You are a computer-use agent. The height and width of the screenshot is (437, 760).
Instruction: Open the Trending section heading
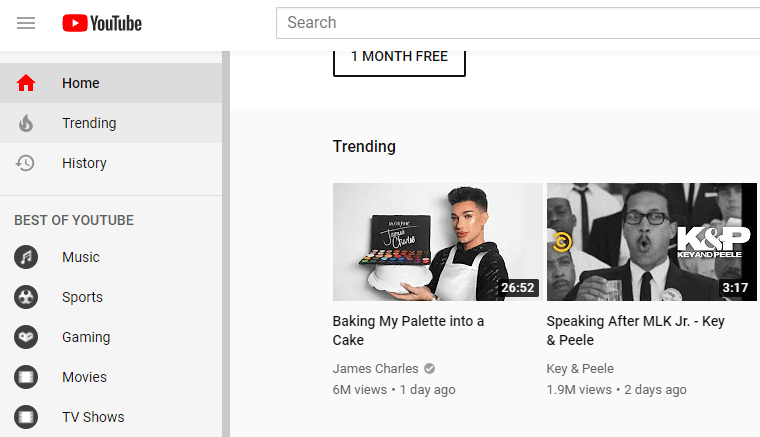tap(364, 146)
